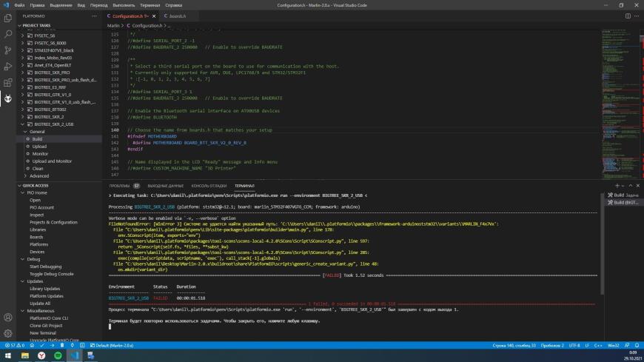This screenshot has width=644, height=362.
Task: Collapse the Debug group in Quick Access
Action: (23, 259)
